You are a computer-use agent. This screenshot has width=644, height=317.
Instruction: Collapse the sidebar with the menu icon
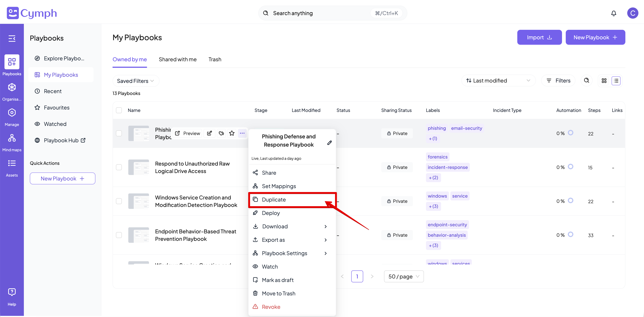point(12,39)
